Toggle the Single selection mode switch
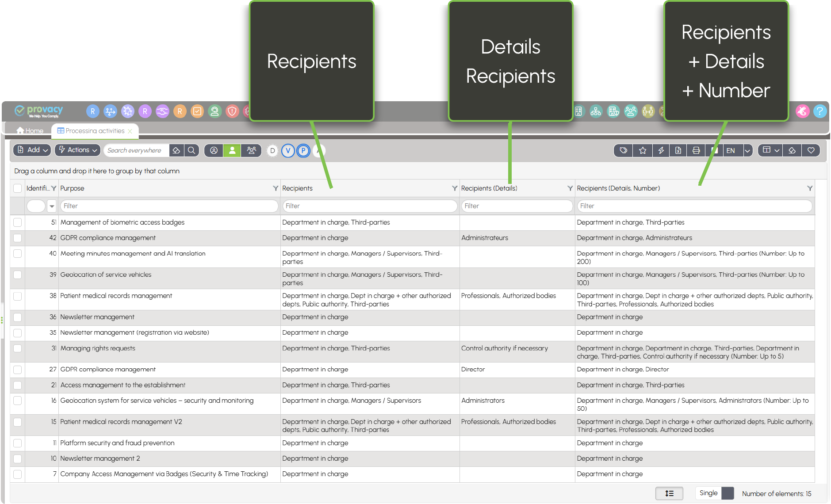The width and height of the screenshot is (831, 504). point(727,493)
